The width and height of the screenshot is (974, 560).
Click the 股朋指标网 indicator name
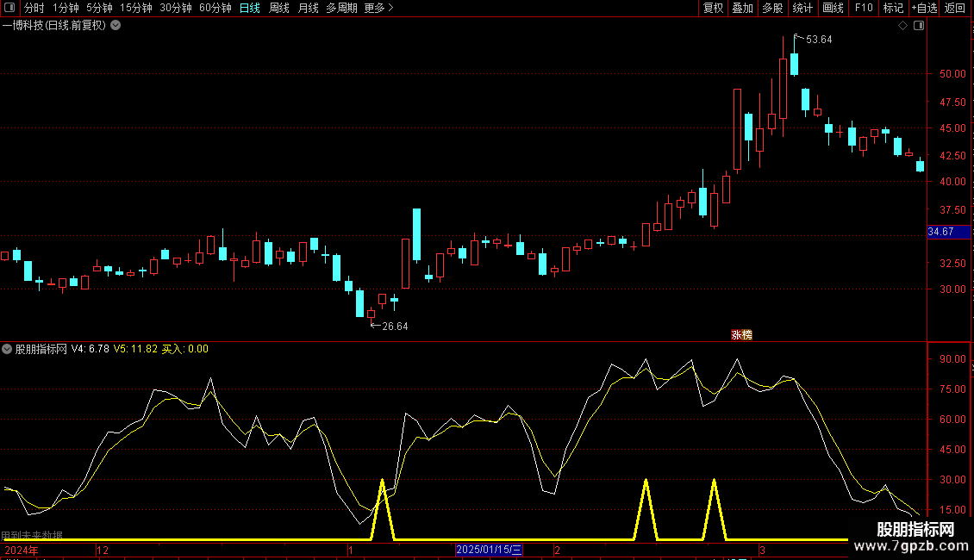41,349
